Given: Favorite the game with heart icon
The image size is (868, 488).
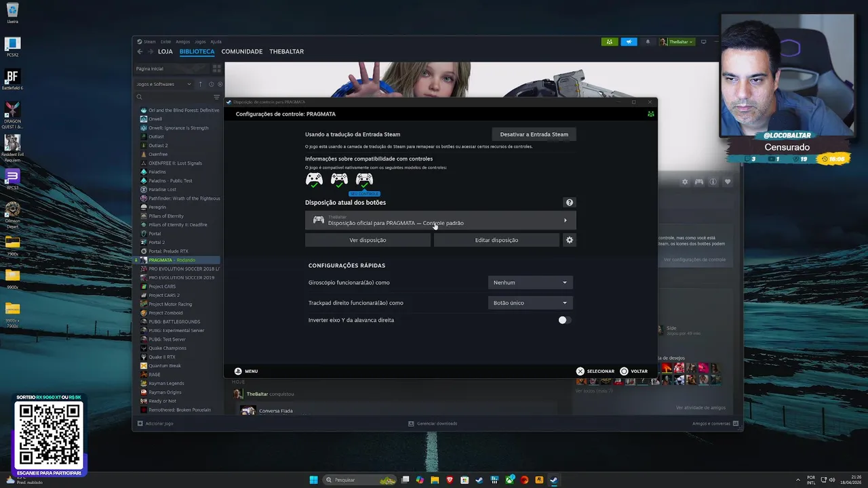Looking at the screenshot, I should click(x=728, y=182).
